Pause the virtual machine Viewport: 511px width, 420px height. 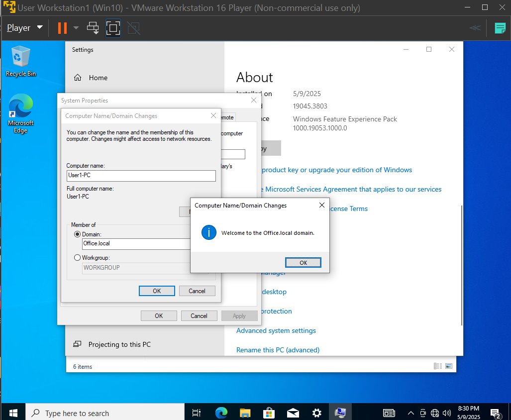62,28
